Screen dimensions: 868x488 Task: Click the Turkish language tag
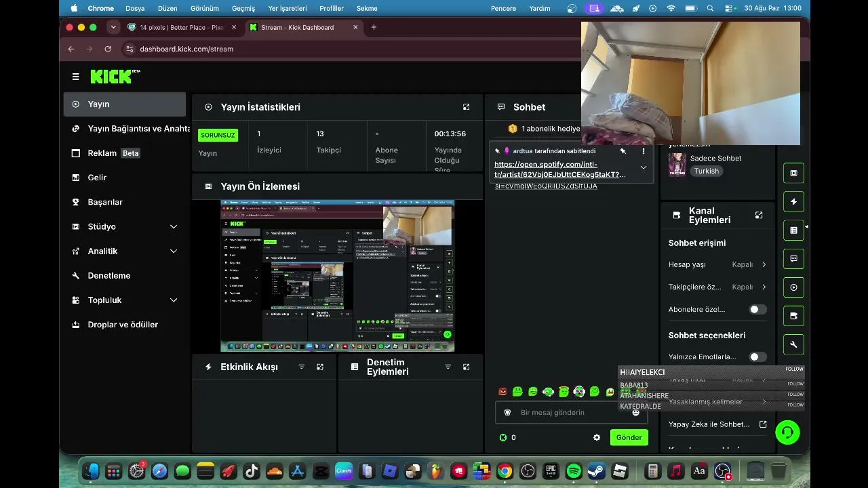[x=706, y=171]
